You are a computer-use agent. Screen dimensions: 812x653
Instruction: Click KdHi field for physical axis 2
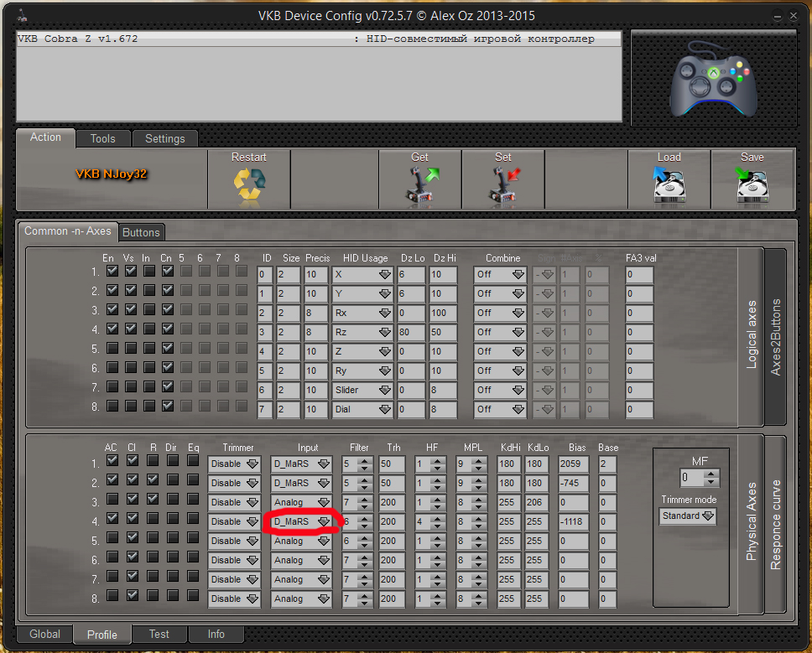510,484
